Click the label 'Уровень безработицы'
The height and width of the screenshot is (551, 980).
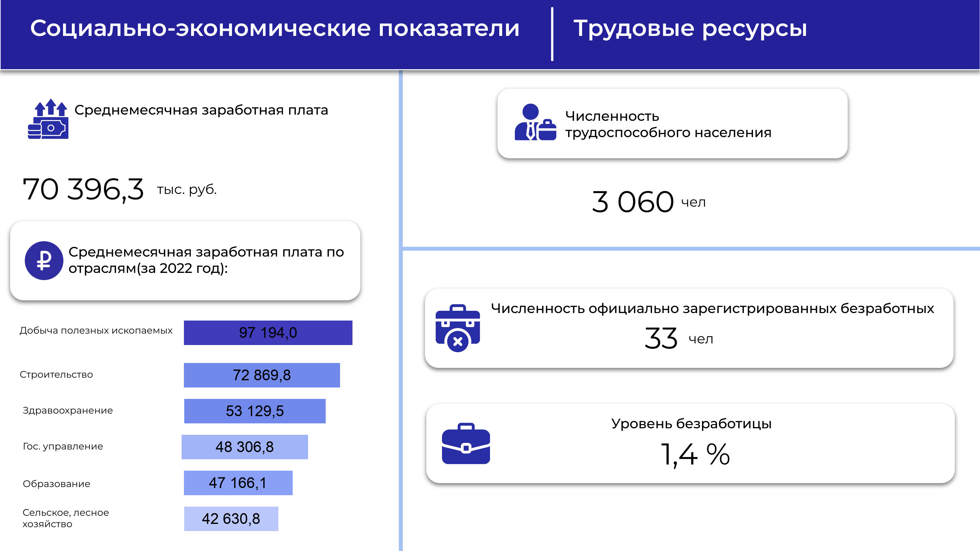click(x=691, y=424)
